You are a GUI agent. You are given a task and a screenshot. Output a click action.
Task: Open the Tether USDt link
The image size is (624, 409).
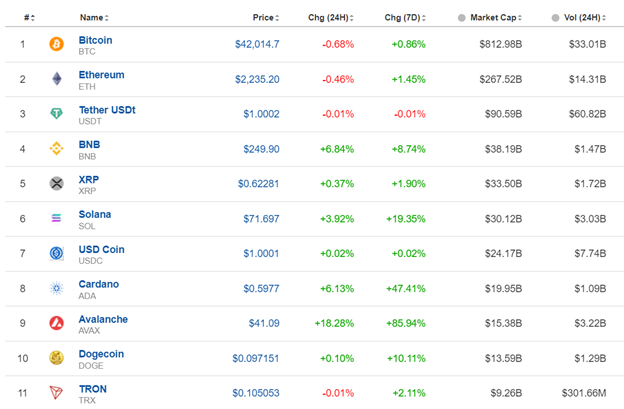107,110
